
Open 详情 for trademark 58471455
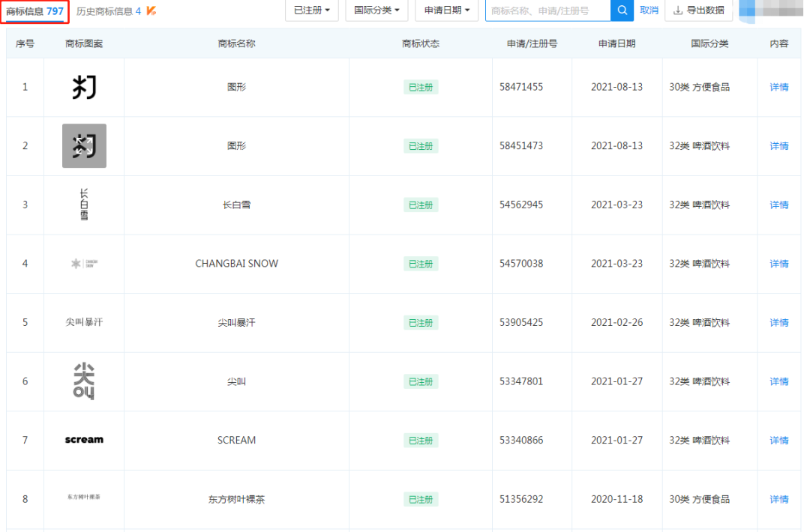(779, 87)
